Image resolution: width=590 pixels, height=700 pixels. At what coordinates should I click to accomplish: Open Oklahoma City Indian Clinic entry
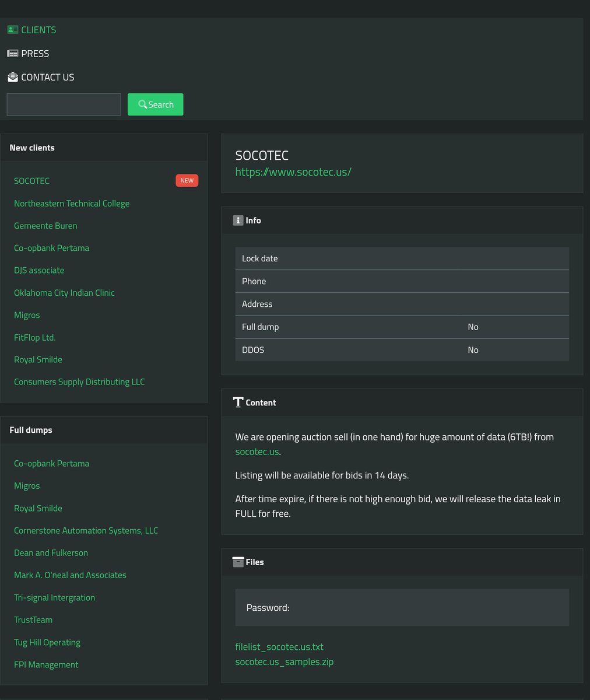click(x=64, y=293)
